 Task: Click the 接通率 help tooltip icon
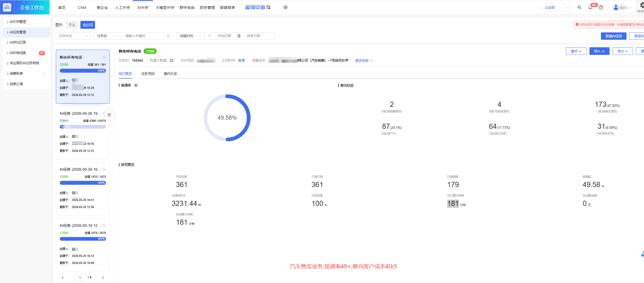136,85
